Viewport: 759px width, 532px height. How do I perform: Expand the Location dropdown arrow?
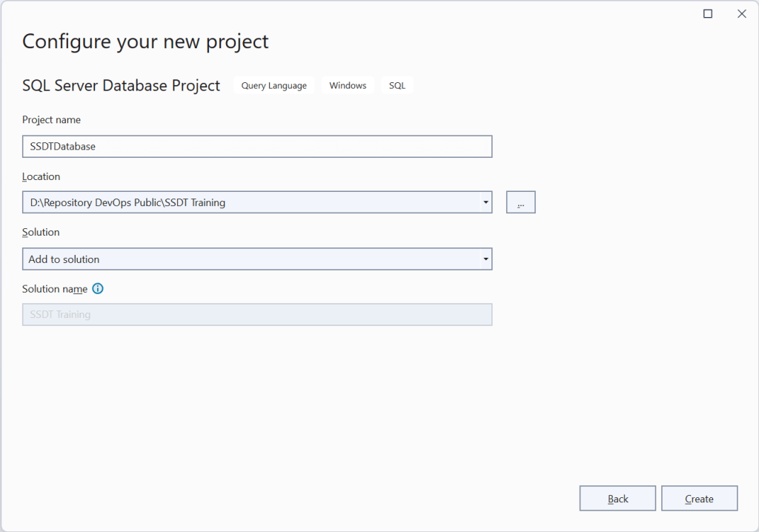pos(485,202)
